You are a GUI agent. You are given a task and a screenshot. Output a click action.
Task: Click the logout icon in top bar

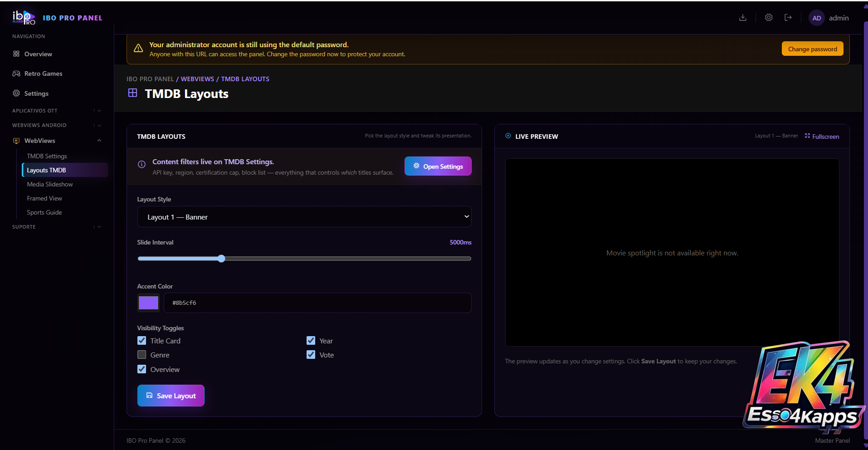[788, 18]
